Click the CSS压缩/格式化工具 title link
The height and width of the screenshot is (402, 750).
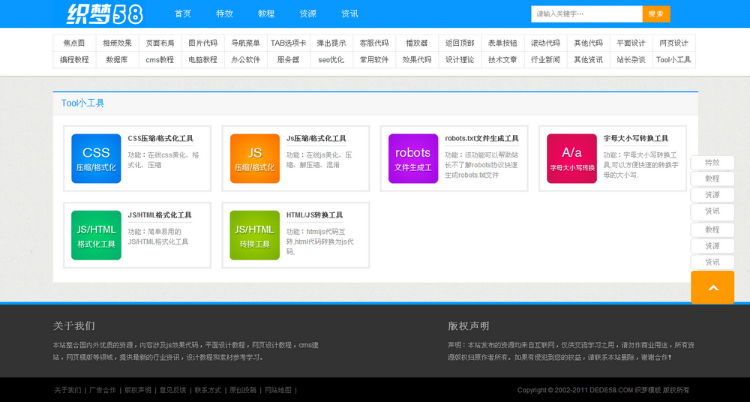point(160,138)
